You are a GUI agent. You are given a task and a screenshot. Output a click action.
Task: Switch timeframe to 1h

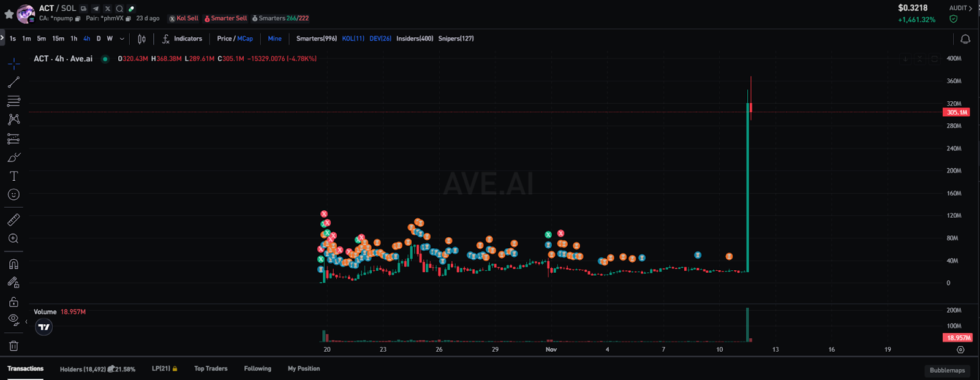74,39
